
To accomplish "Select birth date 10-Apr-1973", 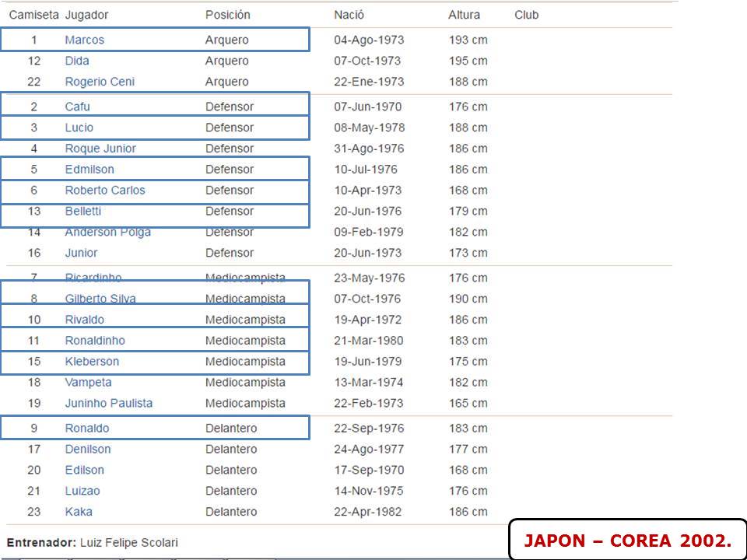I will (x=368, y=191).
